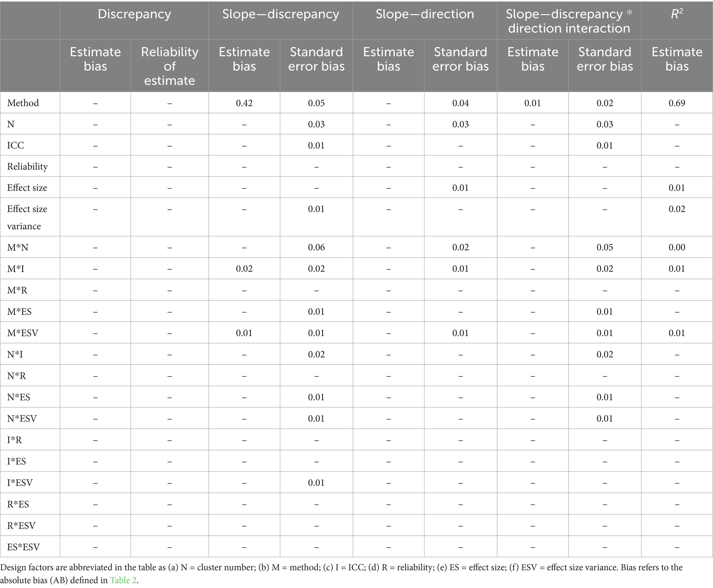Select the M*ESV row label
Screen dimensions: 713x588
23,333
